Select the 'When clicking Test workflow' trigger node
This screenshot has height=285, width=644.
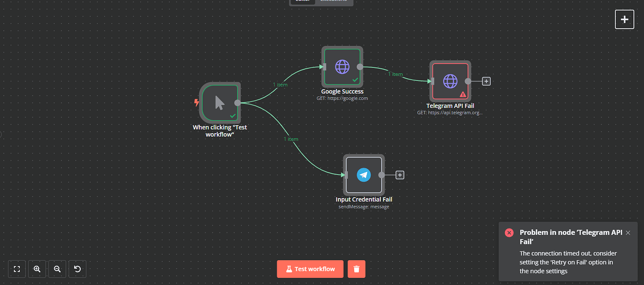coord(220,103)
